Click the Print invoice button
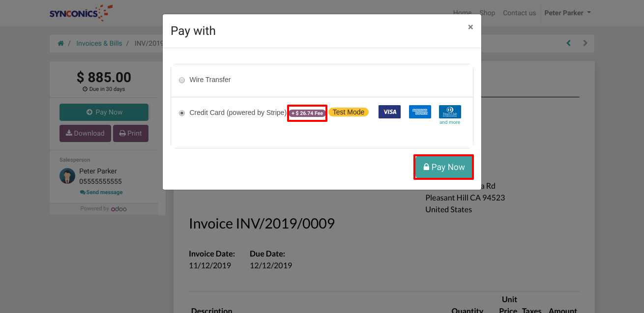Screen dimensions: 644x313 [x=131, y=133]
